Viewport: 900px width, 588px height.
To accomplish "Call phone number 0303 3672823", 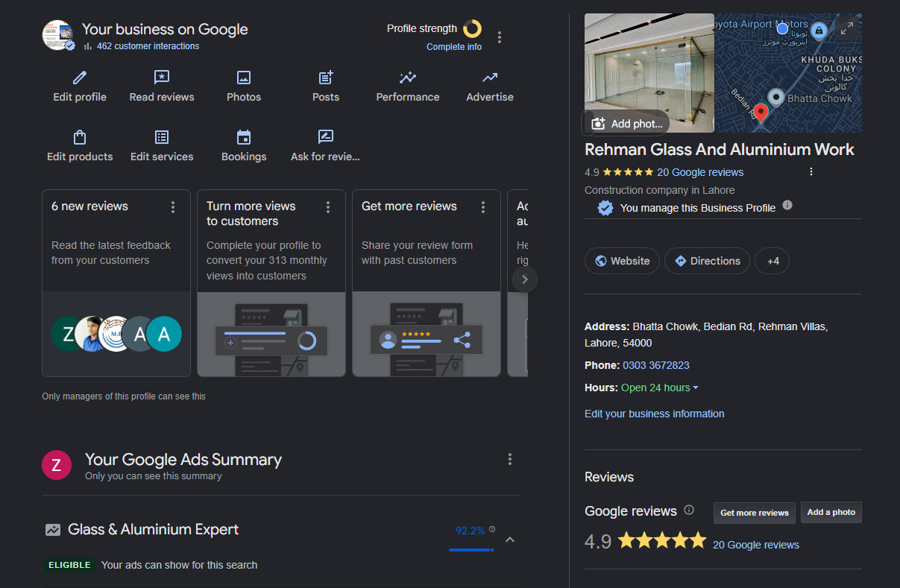I will tap(656, 365).
